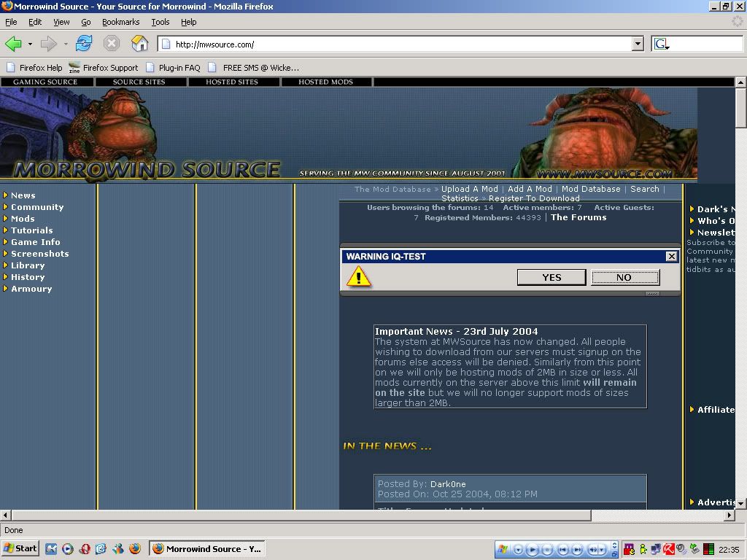Viewport: 747px width, 560px height.
Task: Open the FREE SMS @ Wicke... bookmark
Action: click(255, 68)
